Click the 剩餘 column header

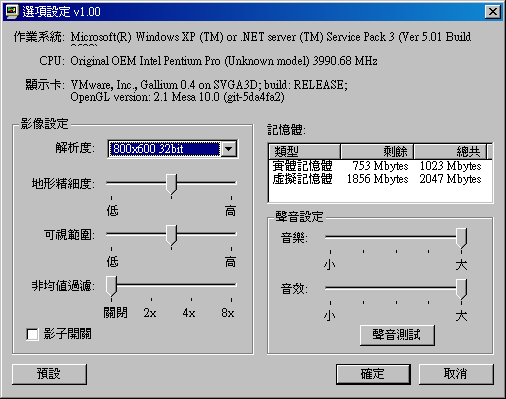click(377, 152)
